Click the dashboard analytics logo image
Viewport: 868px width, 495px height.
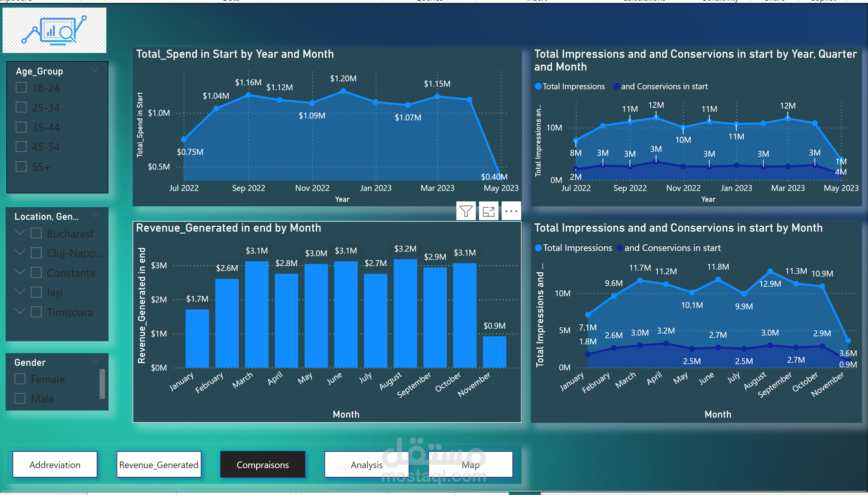(54, 30)
